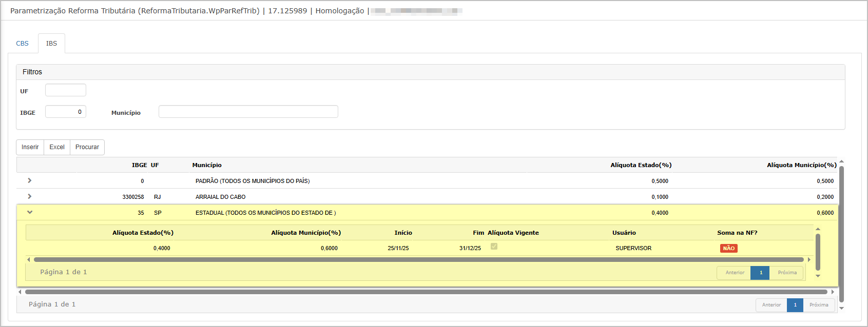This screenshot has width=868, height=327.
Task: Click the Procurar button
Action: [x=87, y=147]
